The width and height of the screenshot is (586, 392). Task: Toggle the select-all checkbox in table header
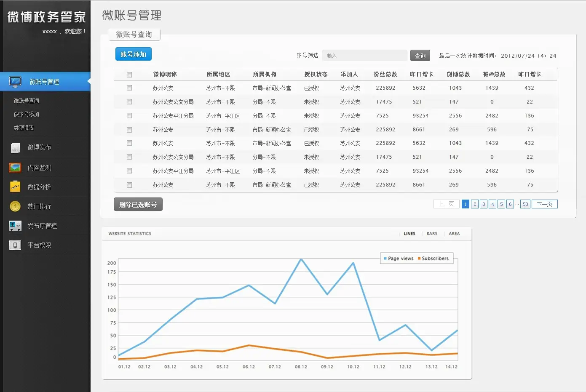click(x=129, y=75)
